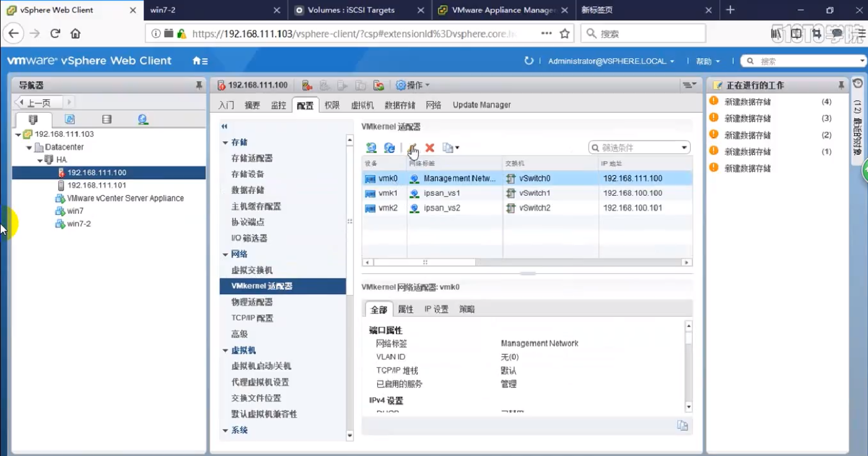868x456 pixels.
Task: Click the add host networking icon
Action: point(371,147)
